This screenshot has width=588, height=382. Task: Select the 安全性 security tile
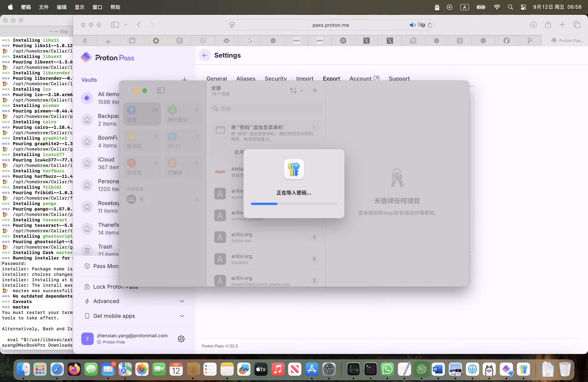[x=142, y=167]
